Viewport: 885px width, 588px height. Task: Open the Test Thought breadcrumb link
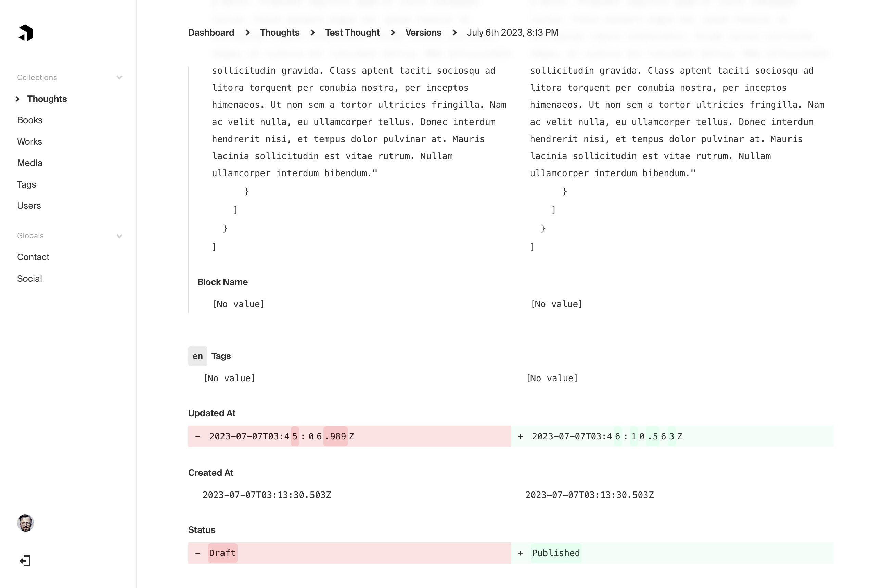(x=352, y=33)
